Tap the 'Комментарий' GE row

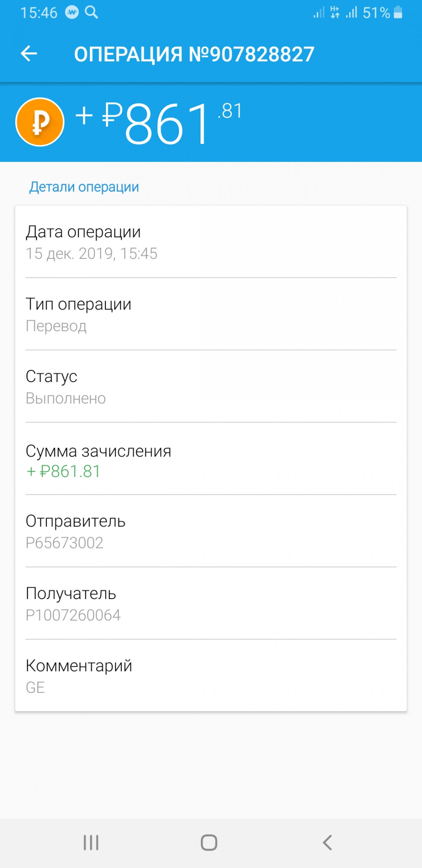point(211,676)
